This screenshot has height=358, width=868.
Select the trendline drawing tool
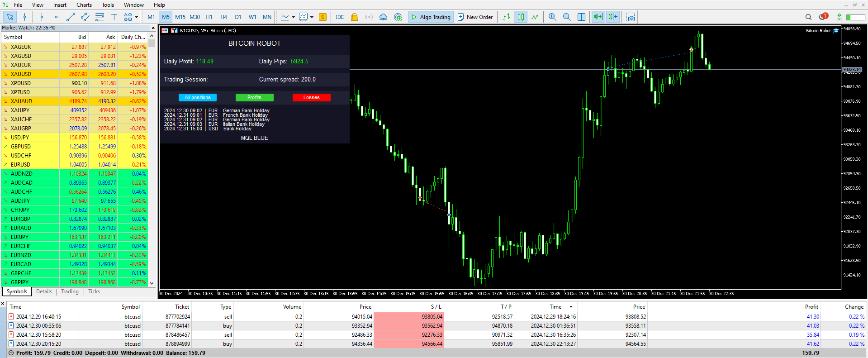point(71,17)
